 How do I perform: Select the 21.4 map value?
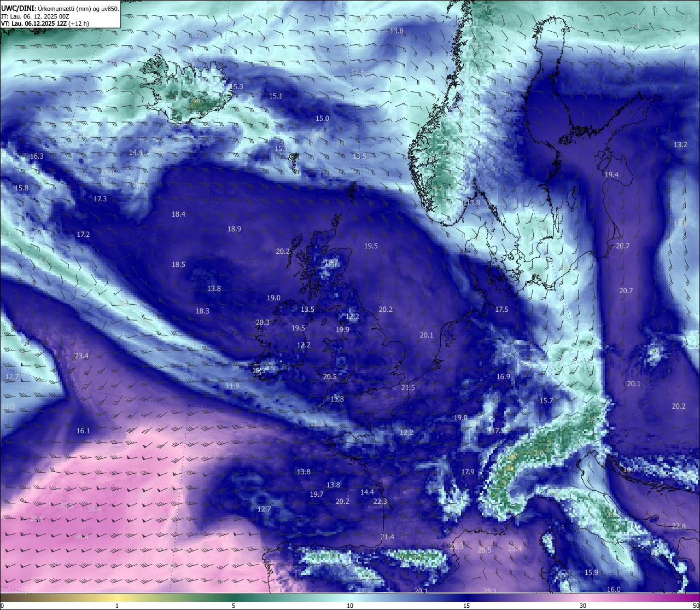tap(387, 537)
